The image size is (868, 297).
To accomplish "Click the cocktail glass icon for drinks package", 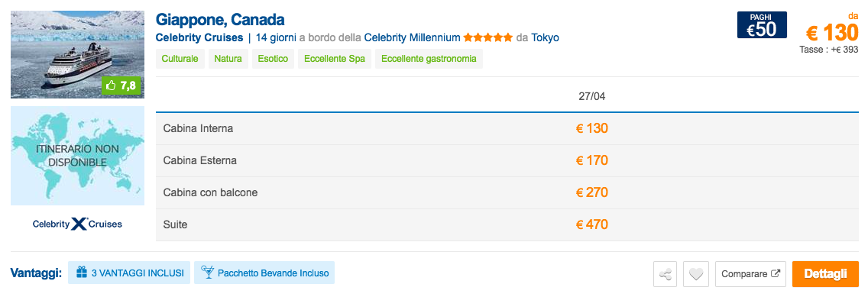I will pos(207,273).
